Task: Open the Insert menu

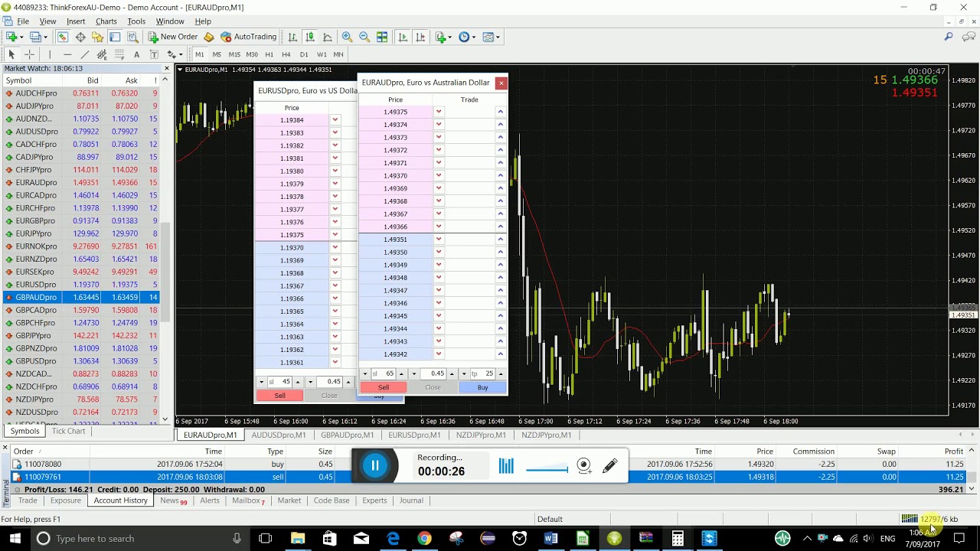Action: (x=76, y=21)
